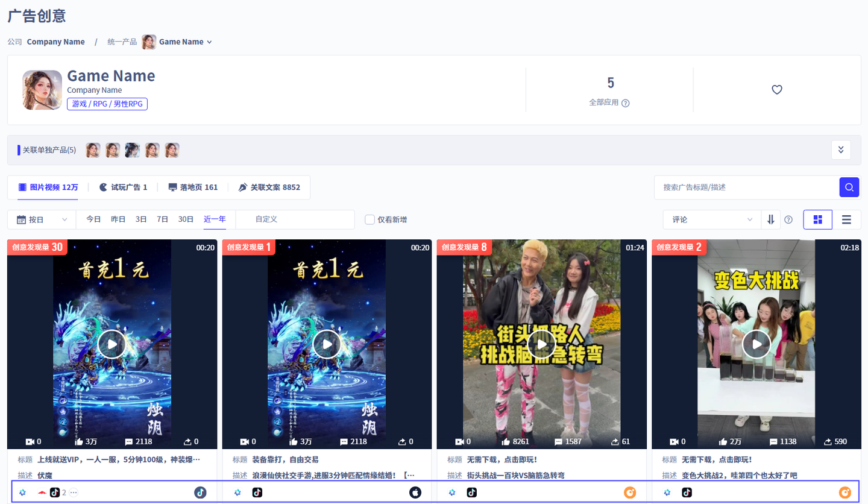
Task: Click the calendar icon next to 按日
Action: (20, 219)
